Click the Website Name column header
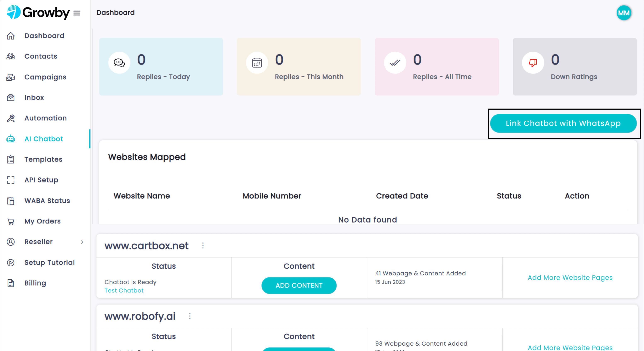This screenshot has width=644, height=351. pos(142,196)
